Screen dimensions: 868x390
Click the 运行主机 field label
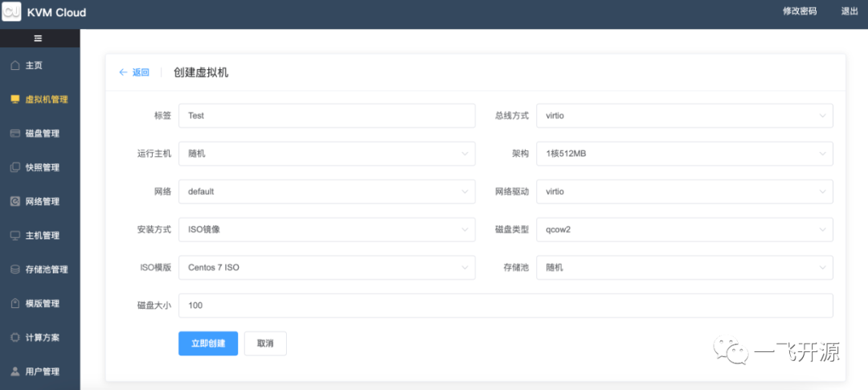(154, 154)
